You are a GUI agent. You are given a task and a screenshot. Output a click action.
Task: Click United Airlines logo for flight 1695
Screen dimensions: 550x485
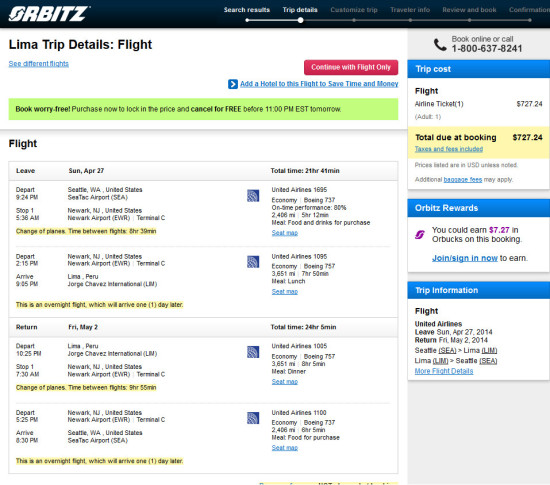coord(253,196)
